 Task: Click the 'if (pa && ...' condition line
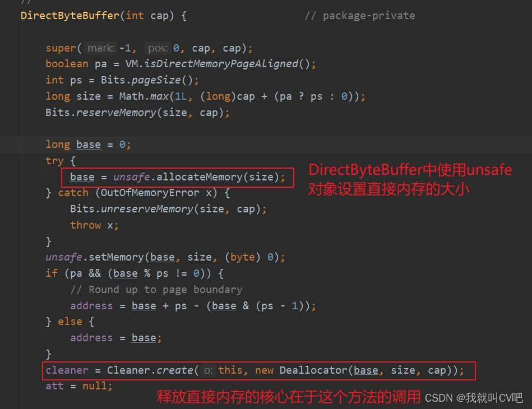[135, 273]
